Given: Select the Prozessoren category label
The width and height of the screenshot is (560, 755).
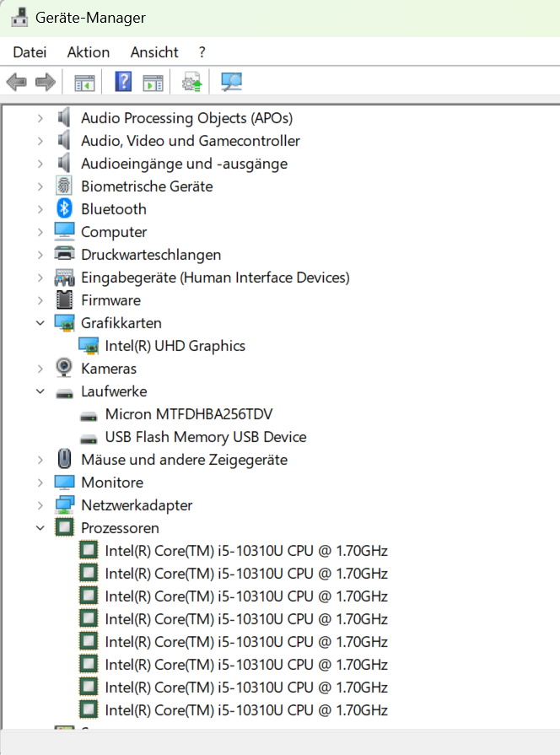Looking at the screenshot, I should (x=120, y=528).
